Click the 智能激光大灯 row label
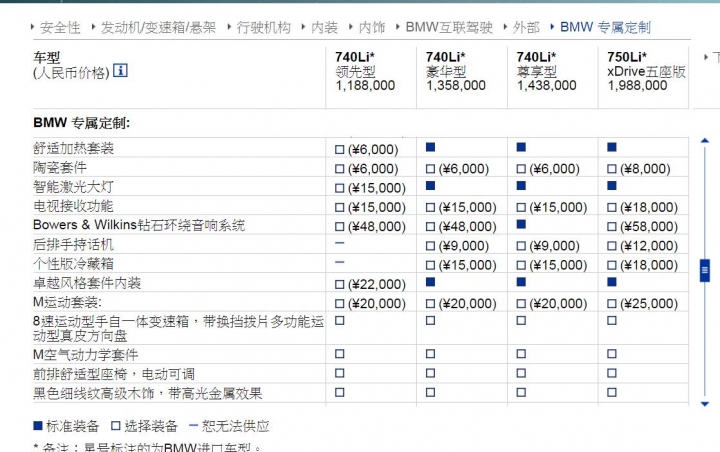720x452 pixels. 73,187
